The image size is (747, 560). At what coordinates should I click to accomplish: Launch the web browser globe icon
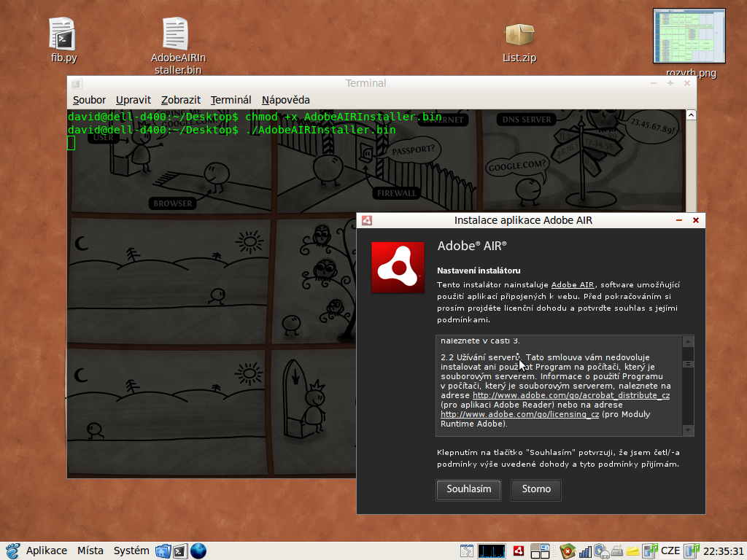[198, 551]
